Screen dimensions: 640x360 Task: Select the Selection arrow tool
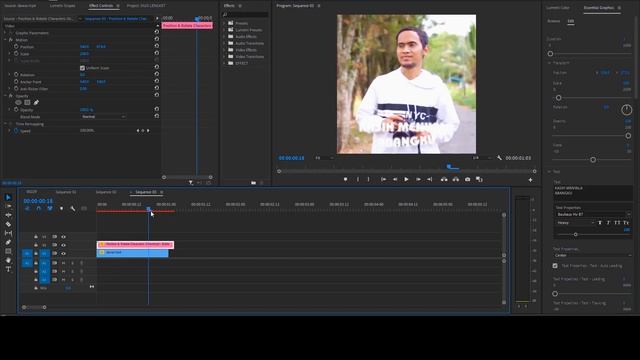pos(8,197)
